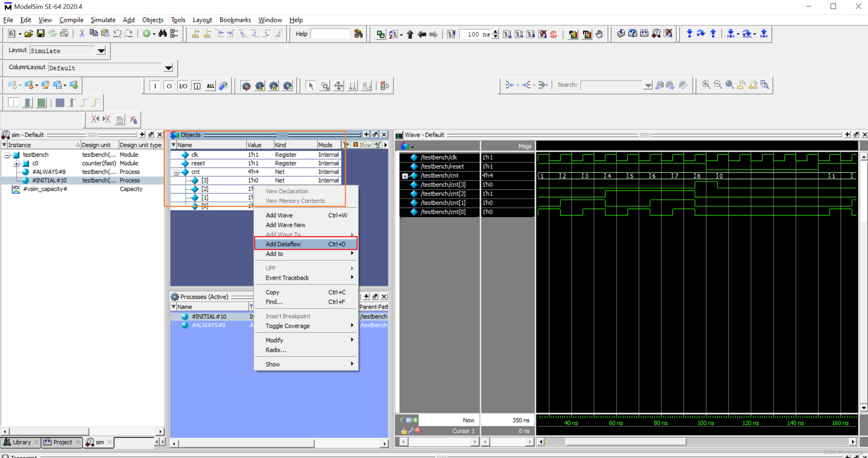Click the Break icon with red X
Screen dimensions: 868x458
(x=542, y=34)
